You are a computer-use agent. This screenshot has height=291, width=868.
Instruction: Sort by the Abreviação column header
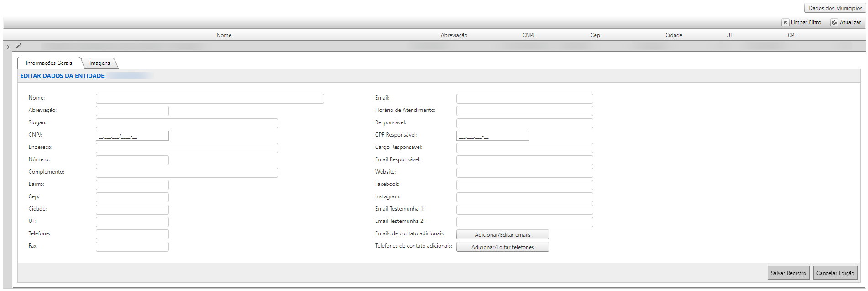454,35
